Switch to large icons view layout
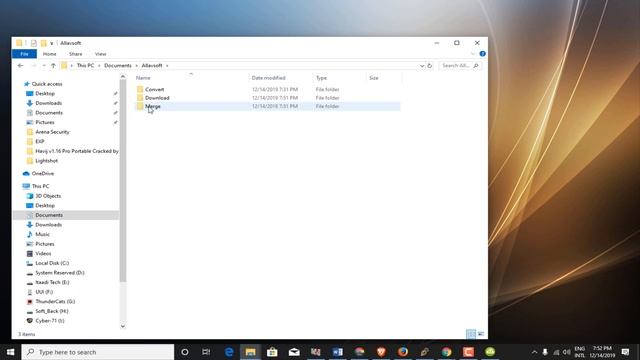640x360 pixels. click(481, 334)
